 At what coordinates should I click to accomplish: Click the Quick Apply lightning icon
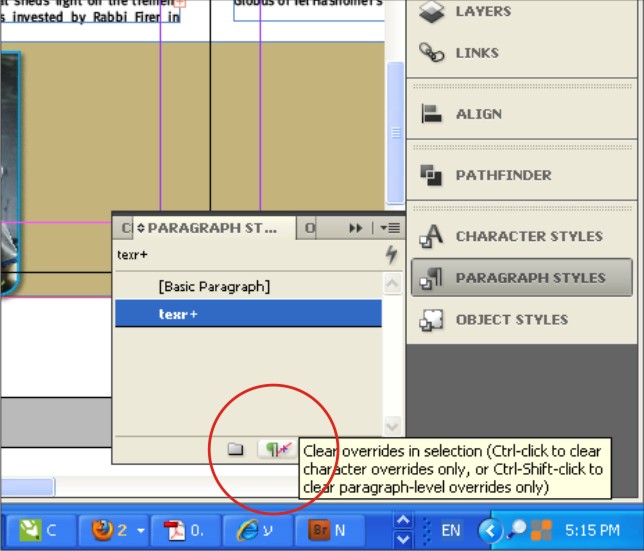(x=392, y=254)
